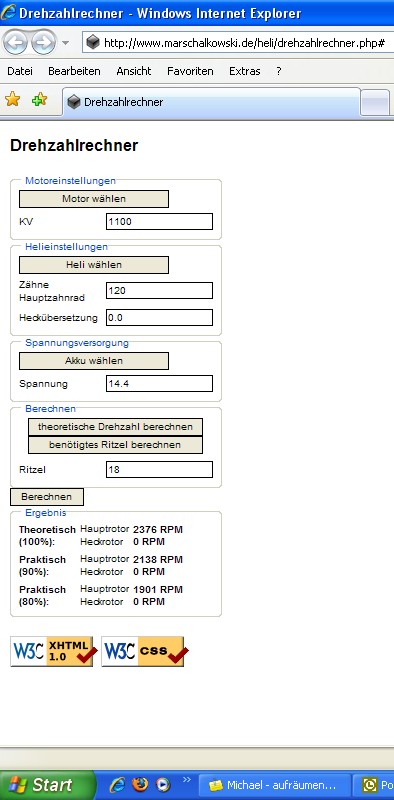Click benötigtes Ritzel berechnen button
The image size is (394, 800).
[x=115, y=445]
